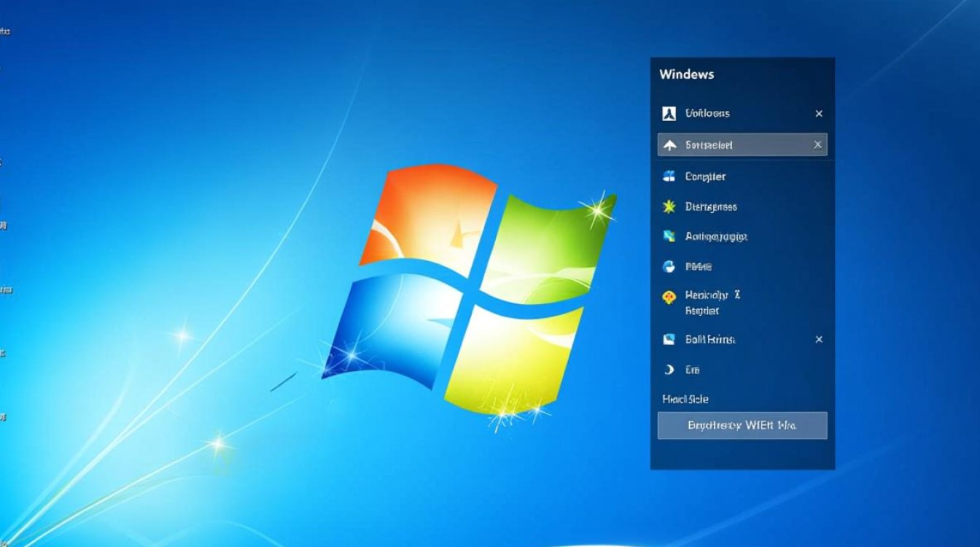Select the yellow starburst icon

tap(669, 207)
